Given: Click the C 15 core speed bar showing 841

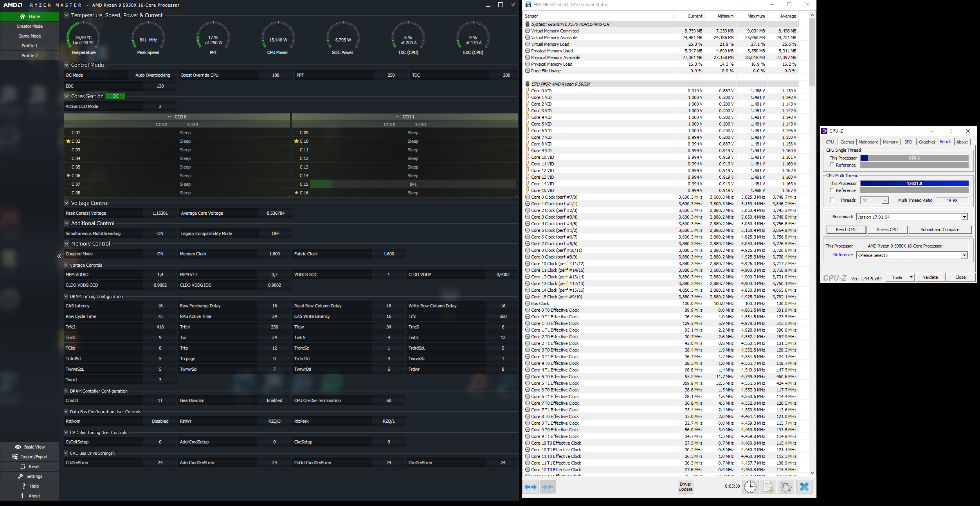Looking at the screenshot, I should pyautogui.click(x=413, y=184).
